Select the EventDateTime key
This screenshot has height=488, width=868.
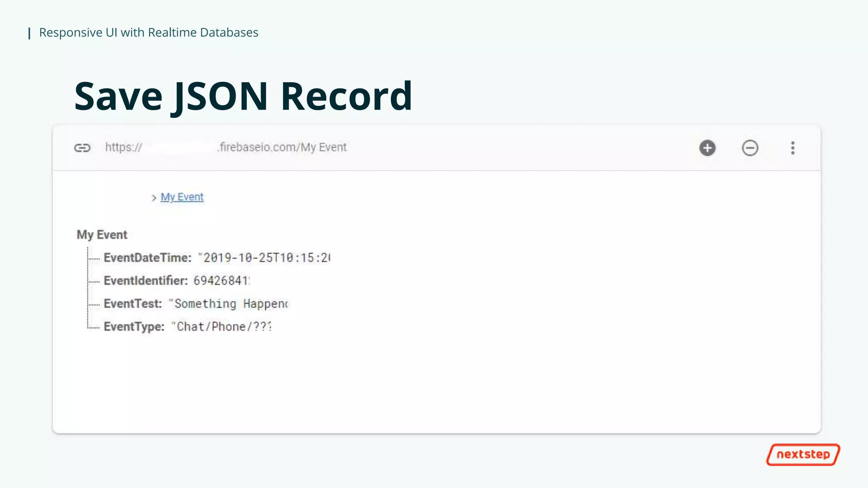tap(147, 258)
